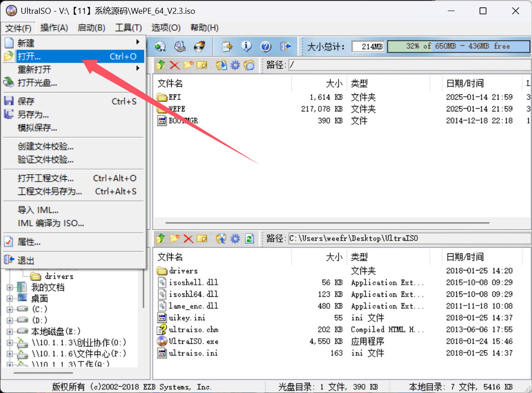Expand the 桌面 tree node
The width and height of the screenshot is (532, 393).
tap(10, 299)
